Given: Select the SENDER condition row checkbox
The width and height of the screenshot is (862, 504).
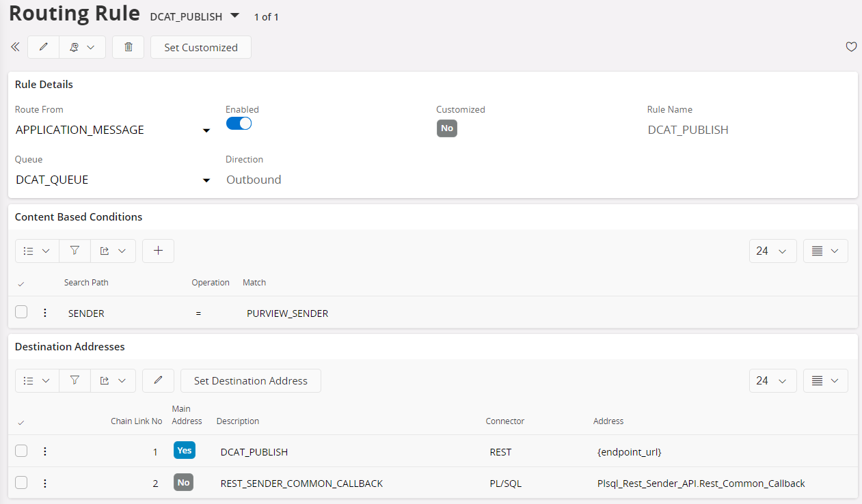Looking at the screenshot, I should (21, 312).
